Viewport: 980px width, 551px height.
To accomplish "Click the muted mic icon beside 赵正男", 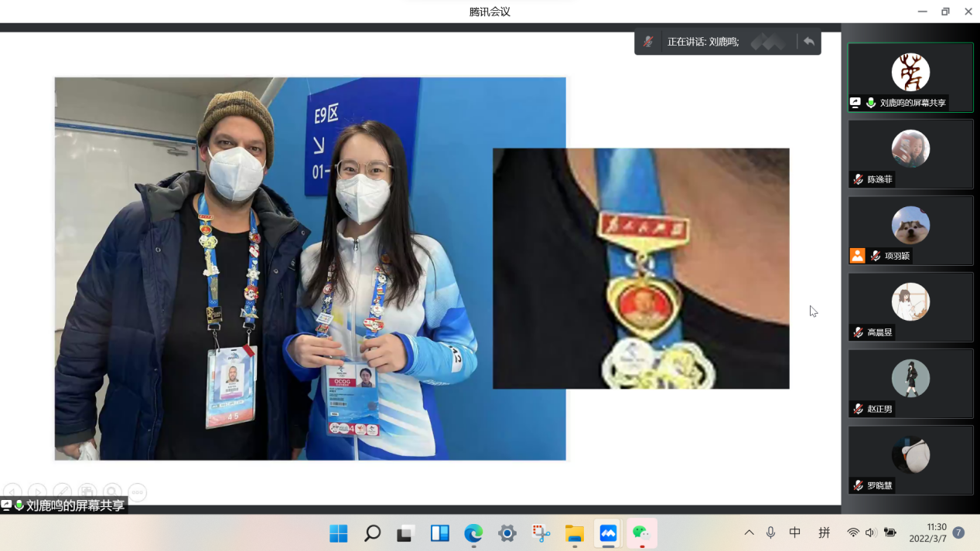I will click(x=858, y=409).
